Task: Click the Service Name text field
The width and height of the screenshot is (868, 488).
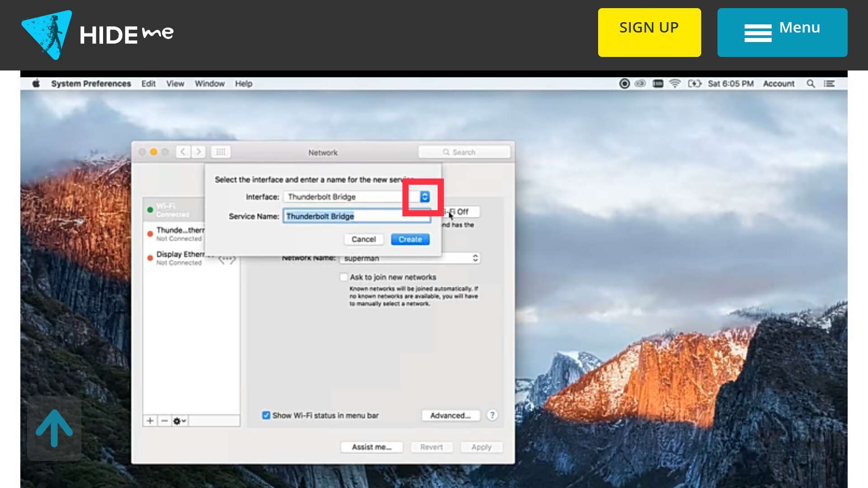Action: pos(356,216)
